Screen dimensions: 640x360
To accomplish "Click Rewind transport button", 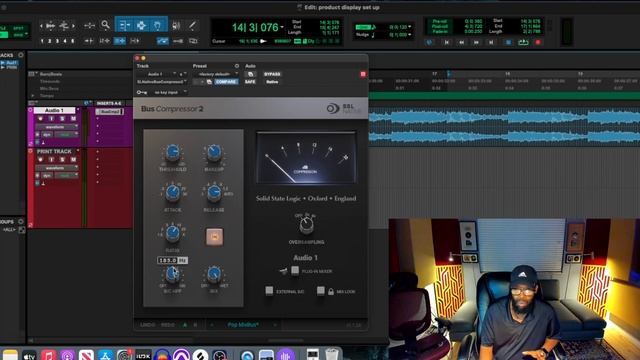I will pyautogui.click(x=462, y=42).
